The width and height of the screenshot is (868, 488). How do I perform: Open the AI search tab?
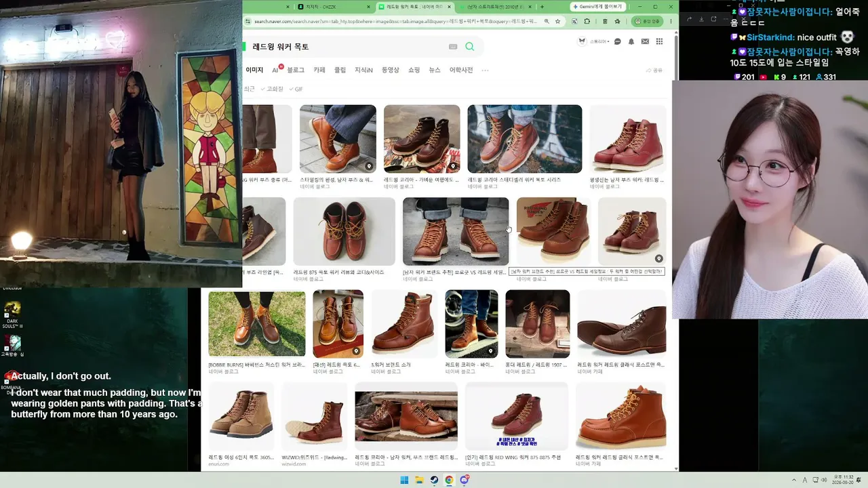pyautogui.click(x=277, y=70)
